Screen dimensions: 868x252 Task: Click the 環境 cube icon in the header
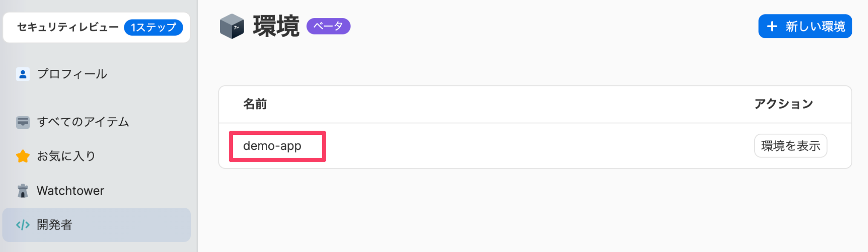coord(232,26)
